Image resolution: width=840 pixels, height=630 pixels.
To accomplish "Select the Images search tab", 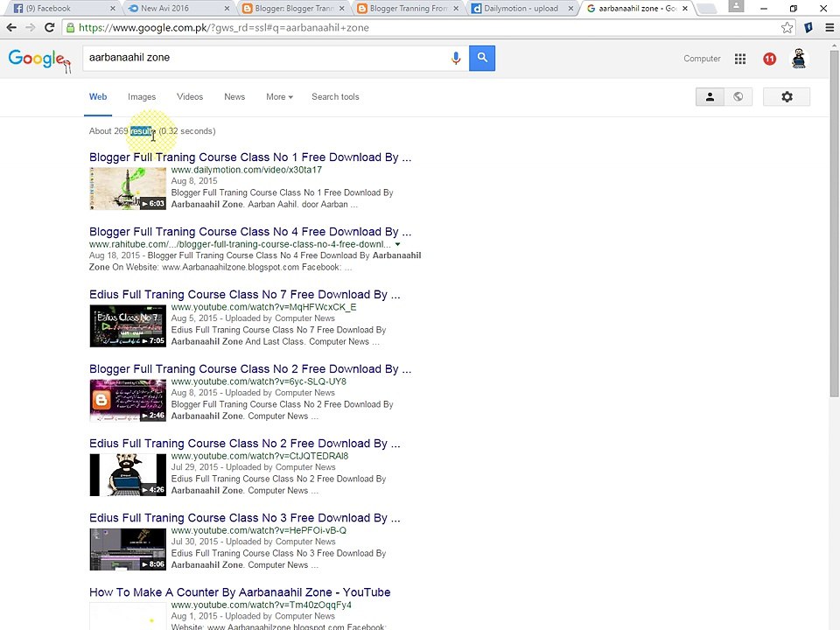I will 142,97.
